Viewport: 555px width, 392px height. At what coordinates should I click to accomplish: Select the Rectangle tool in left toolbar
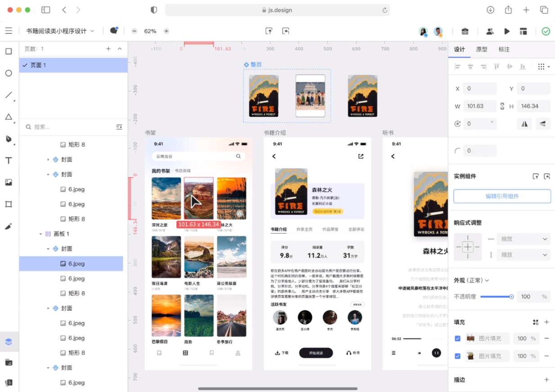[9, 51]
